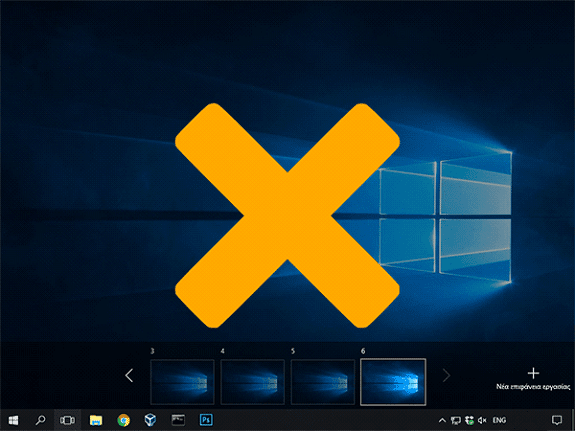
Task: Select virtual desktop 3 thumbnail
Action: pyautogui.click(x=182, y=382)
